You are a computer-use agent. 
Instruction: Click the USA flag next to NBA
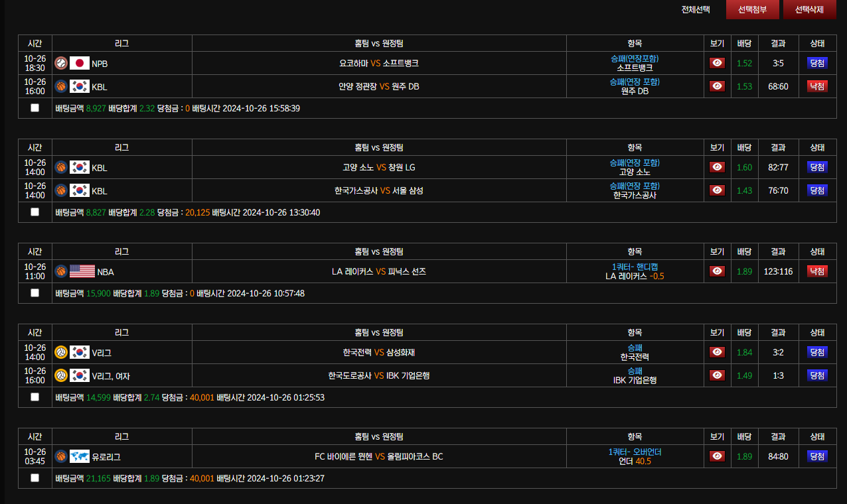pos(82,271)
